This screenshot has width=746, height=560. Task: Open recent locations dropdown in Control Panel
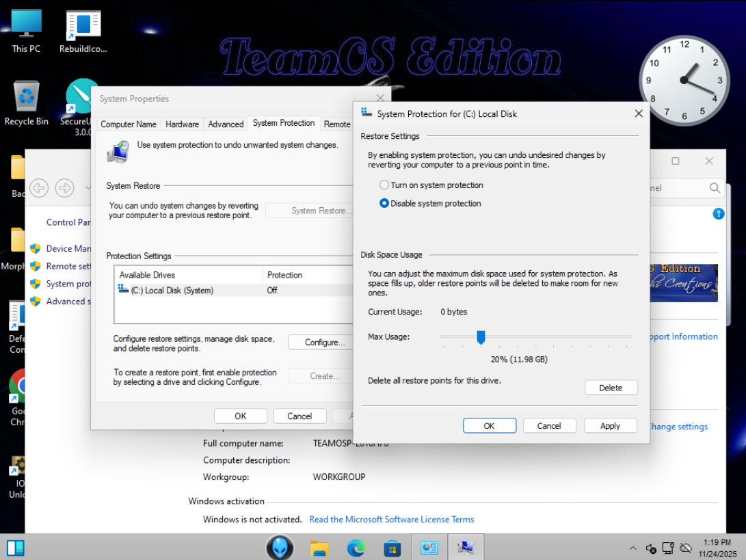coord(87,188)
